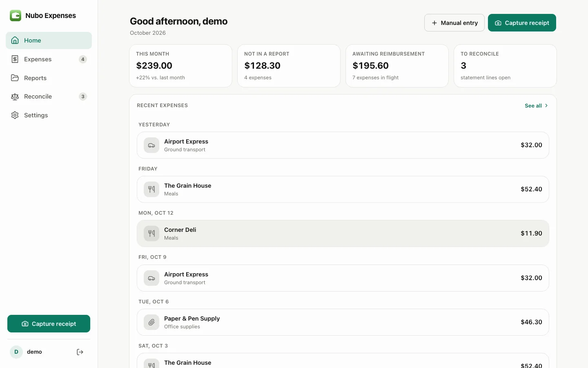Click the Expenses receipt icon in sidebar

click(x=15, y=59)
